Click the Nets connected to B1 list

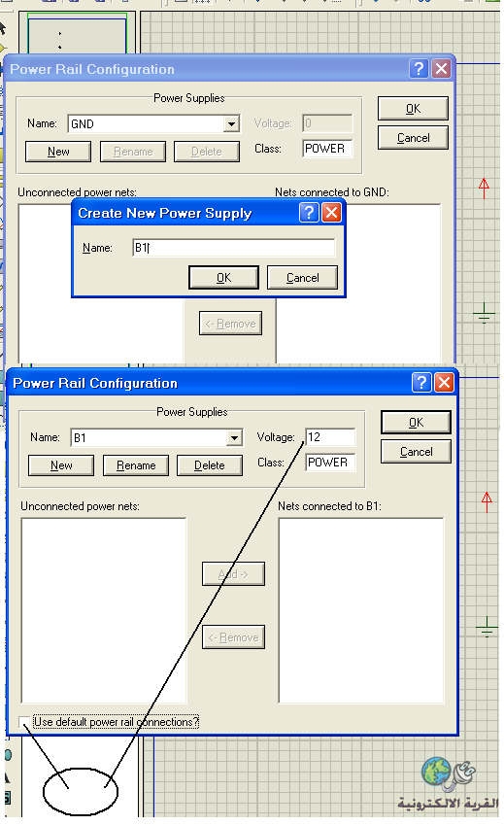coord(361,610)
